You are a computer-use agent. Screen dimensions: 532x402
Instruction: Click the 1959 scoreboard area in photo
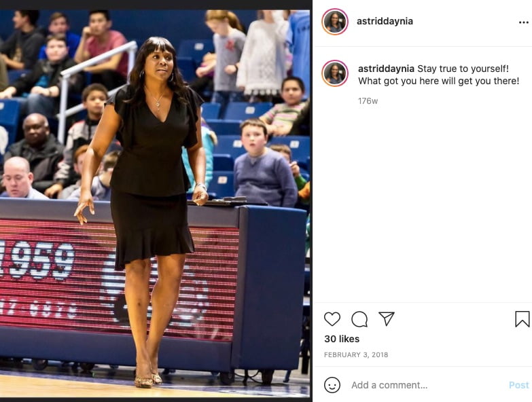(x=37, y=261)
